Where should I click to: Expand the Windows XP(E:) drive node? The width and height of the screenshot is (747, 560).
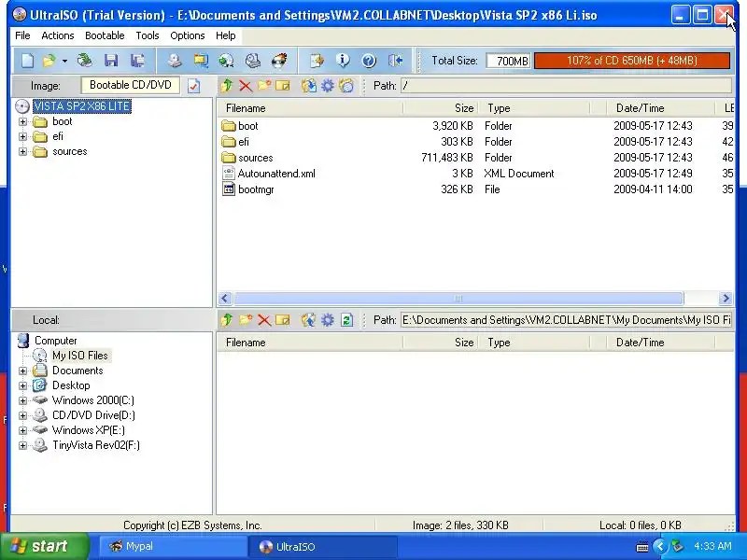22,430
